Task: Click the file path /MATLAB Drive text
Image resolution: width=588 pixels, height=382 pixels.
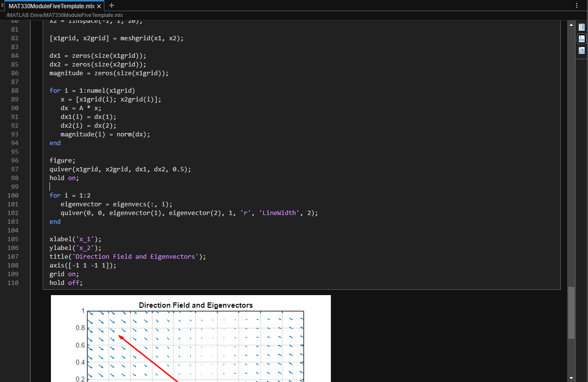Action: pos(64,15)
